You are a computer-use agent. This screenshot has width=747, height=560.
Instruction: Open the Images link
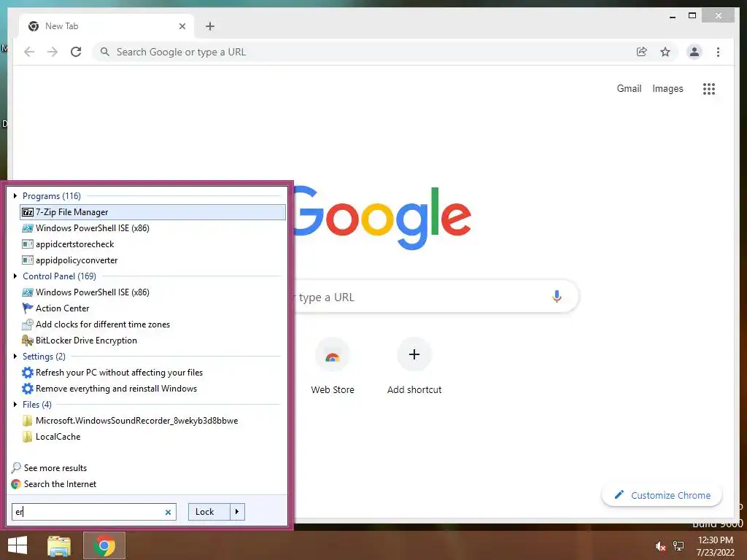[x=667, y=88]
